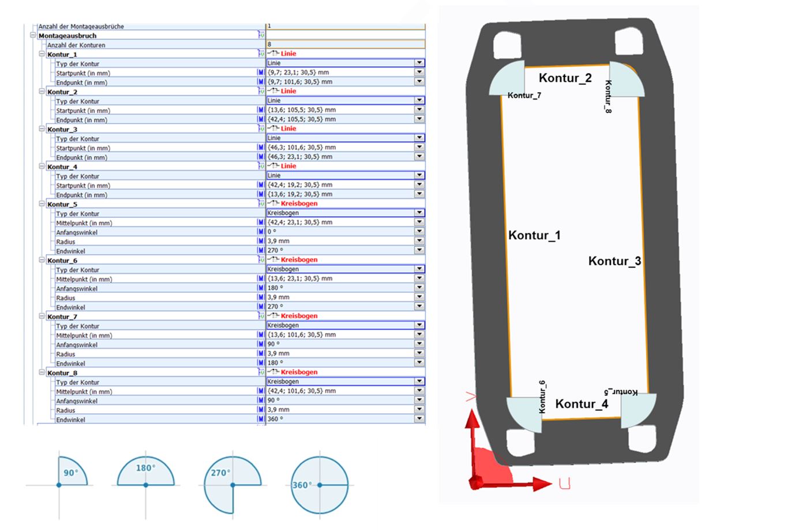Click the 90° quarter-circle illustration
This screenshot has width=795, height=532.
pyautogui.click(x=73, y=471)
